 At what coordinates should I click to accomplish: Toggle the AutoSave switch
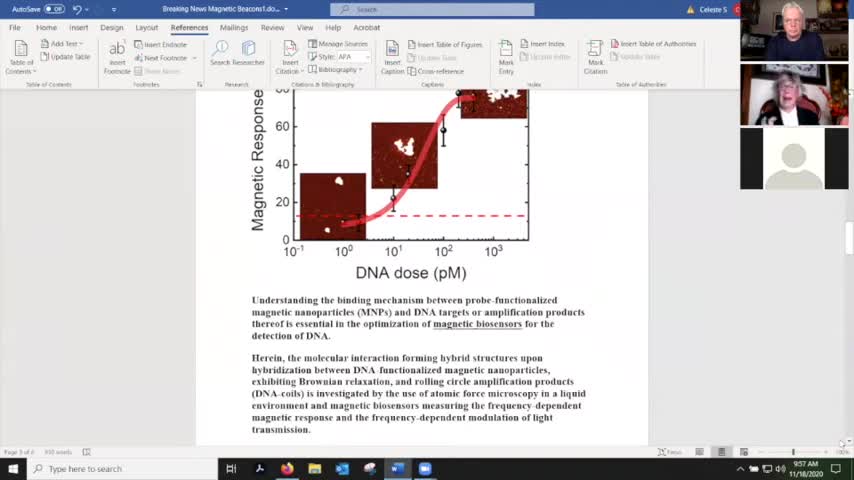coord(54,9)
